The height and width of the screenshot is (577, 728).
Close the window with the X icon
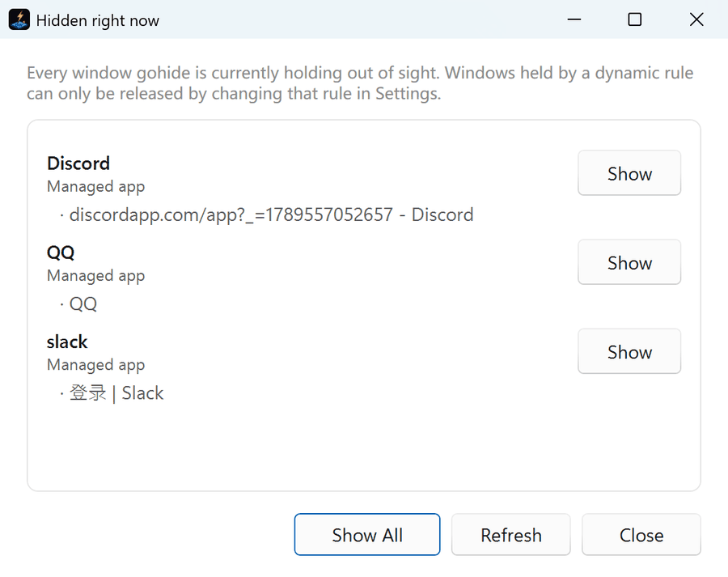tap(696, 19)
